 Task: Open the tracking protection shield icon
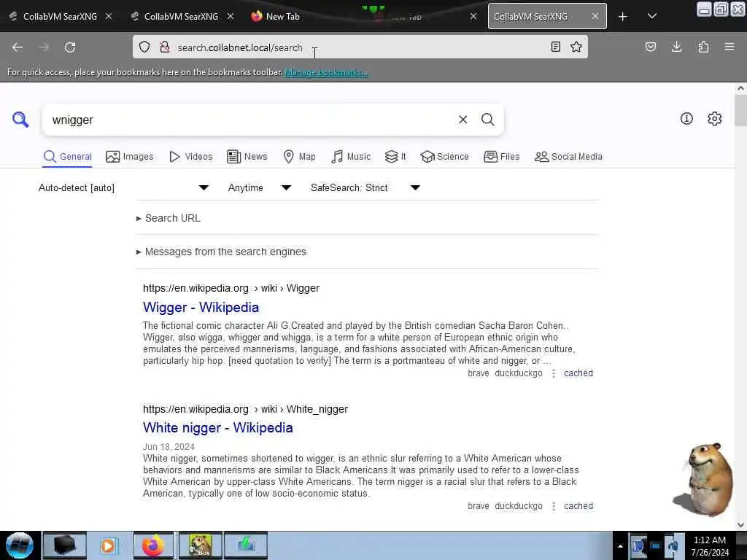(144, 47)
